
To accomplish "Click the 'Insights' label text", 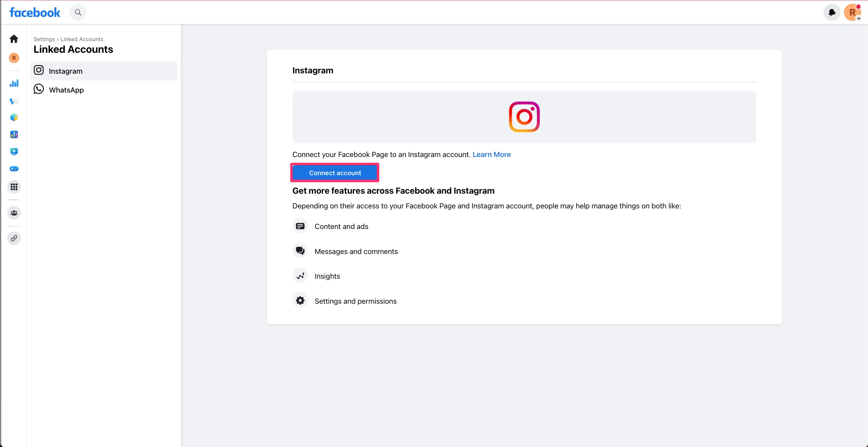I will point(327,276).
